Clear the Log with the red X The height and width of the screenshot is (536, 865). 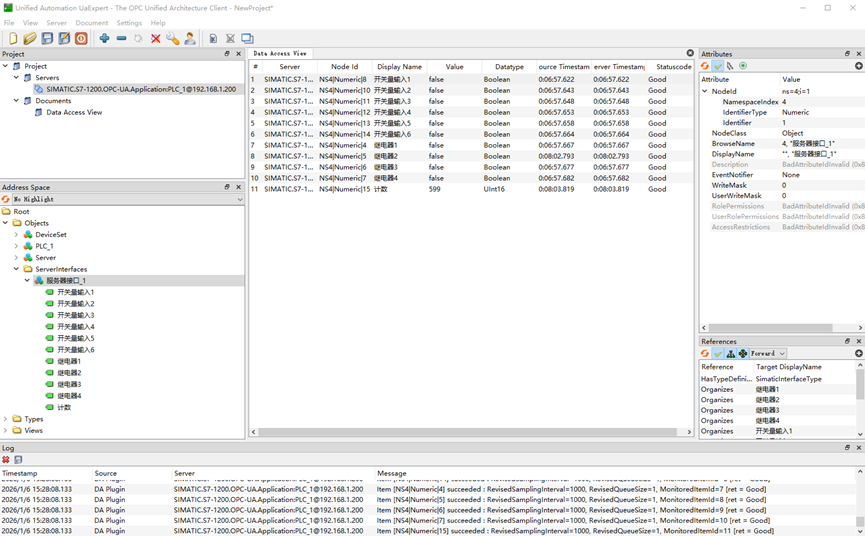point(6,459)
